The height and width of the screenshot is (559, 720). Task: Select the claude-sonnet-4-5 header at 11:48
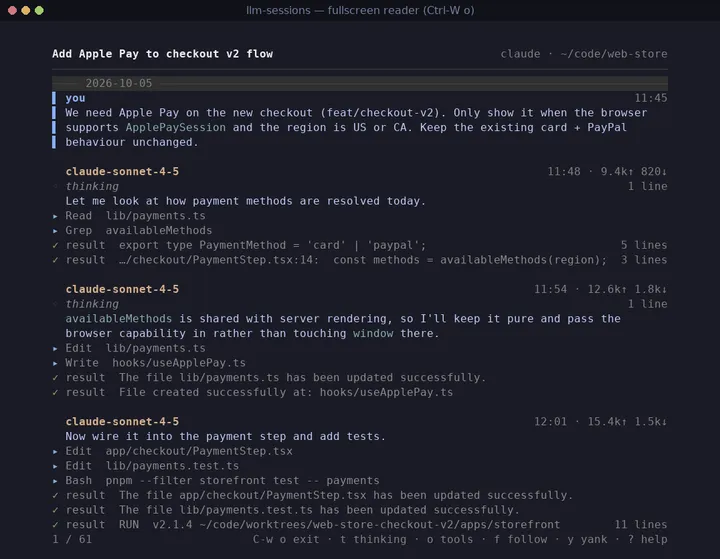click(122, 171)
